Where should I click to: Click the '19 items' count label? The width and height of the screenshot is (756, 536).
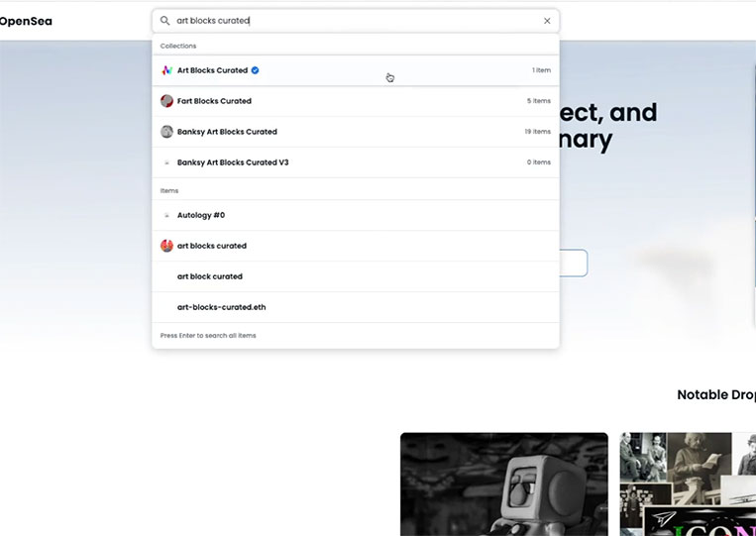click(x=538, y=132)
